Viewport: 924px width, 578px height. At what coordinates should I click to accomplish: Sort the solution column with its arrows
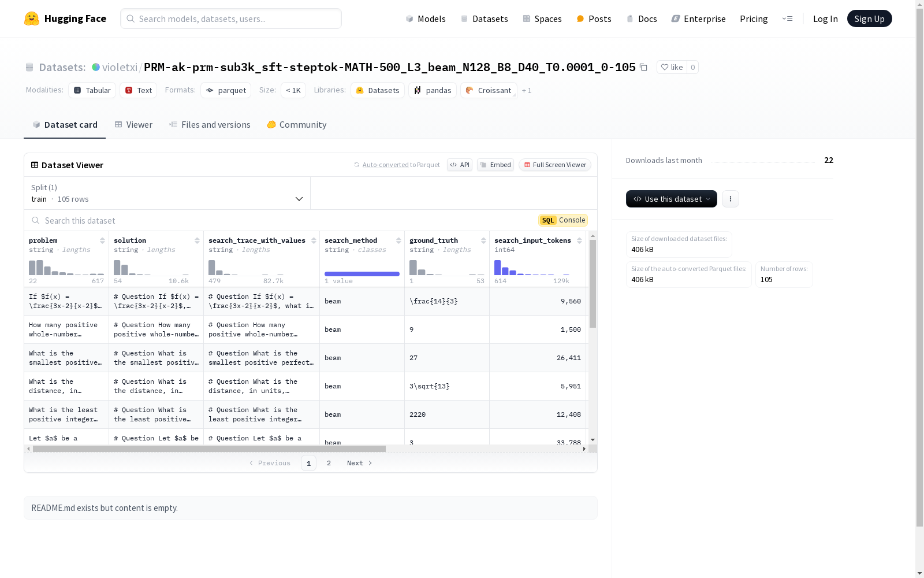point(197,240)
